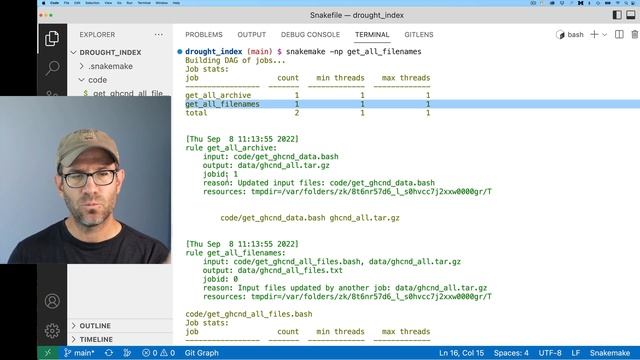
Task: Switch to the GITLENS tab
Action: (419, 35)
